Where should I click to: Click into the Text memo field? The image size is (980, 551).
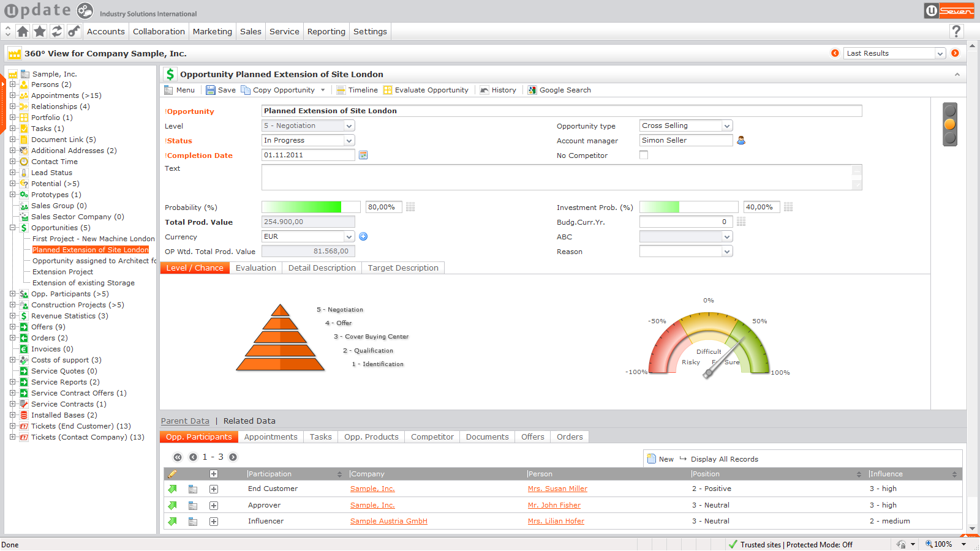562,177
